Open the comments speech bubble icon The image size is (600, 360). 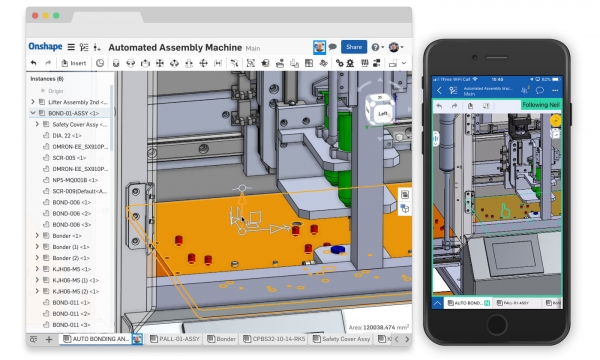[333, 47]
